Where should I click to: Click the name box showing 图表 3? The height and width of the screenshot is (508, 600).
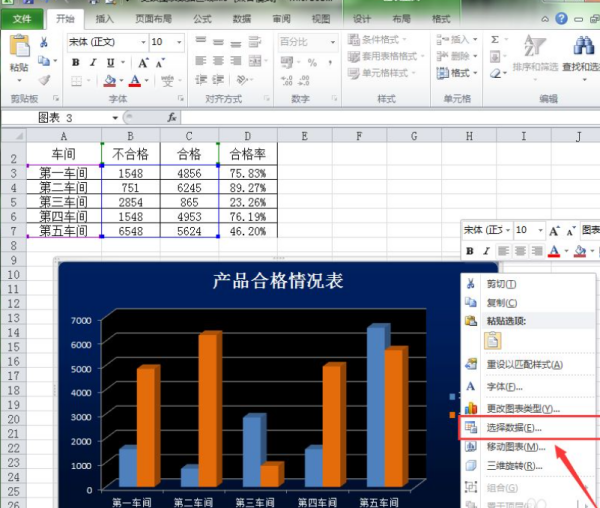coord(60,118)
